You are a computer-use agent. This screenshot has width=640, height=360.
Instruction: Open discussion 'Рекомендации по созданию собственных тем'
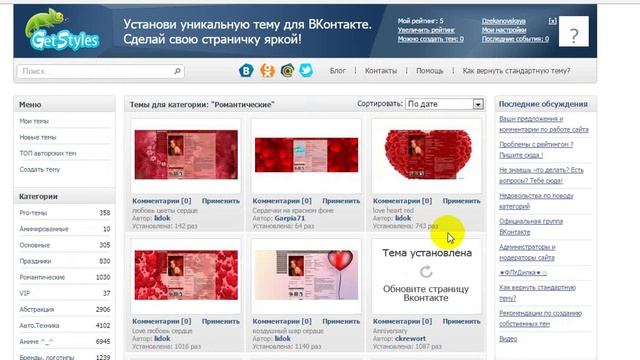(x=540, y=318)
